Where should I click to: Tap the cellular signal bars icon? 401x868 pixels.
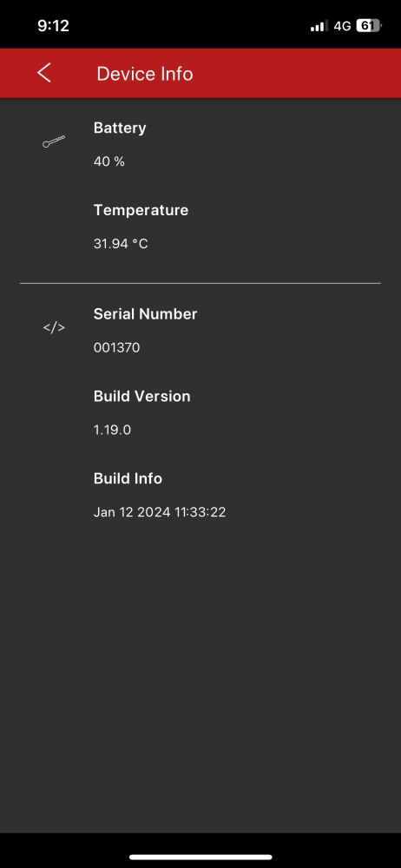point(319,25)
